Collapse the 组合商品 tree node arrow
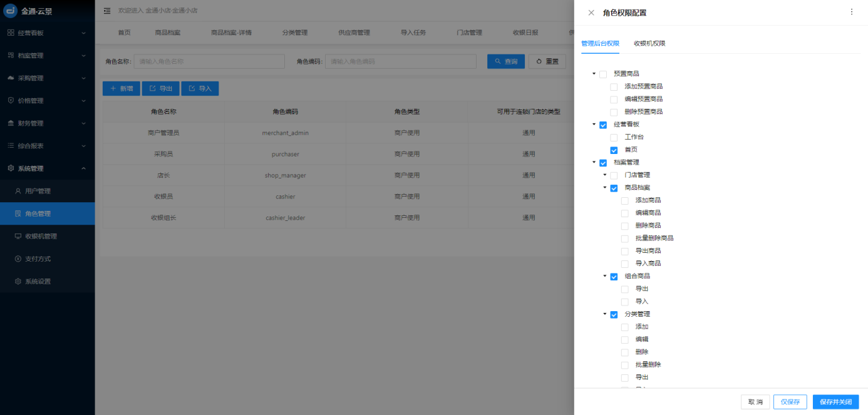 tap(604, 276)
